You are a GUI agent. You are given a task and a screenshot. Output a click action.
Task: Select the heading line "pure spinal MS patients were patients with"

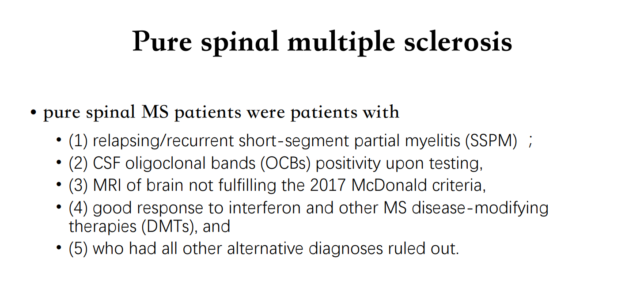click(221, 112)
